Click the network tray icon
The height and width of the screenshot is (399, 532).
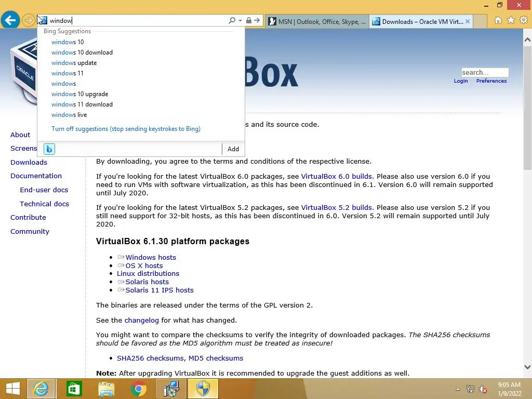[470, 389]
